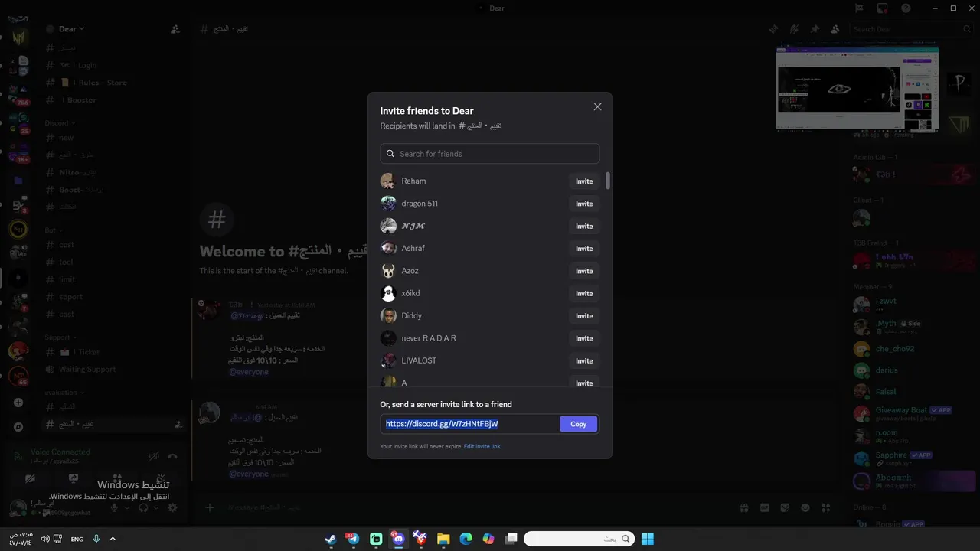Invite LIVALOST to Dear

584,361
